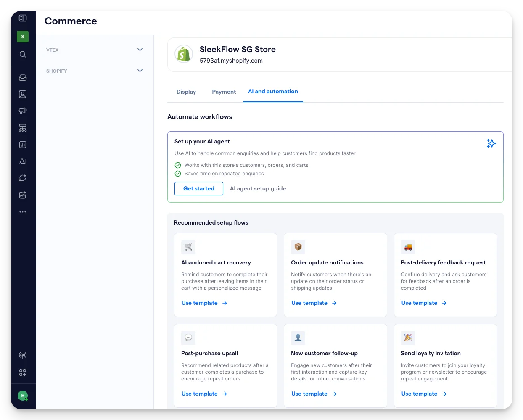The image size is (523, 420).
Task: Click the Post-delivery feedback request heading
Action: (444, 262)
